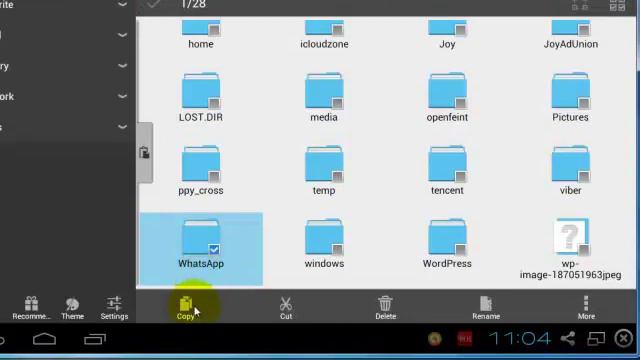Click the windowed mode icon in system bar

(x=596, y=338)
